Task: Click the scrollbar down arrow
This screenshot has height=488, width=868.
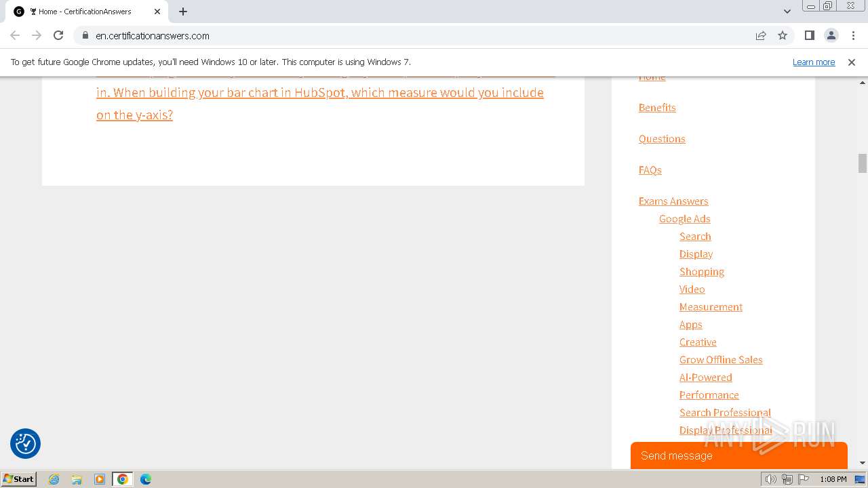Action: (x=863, y=463)
